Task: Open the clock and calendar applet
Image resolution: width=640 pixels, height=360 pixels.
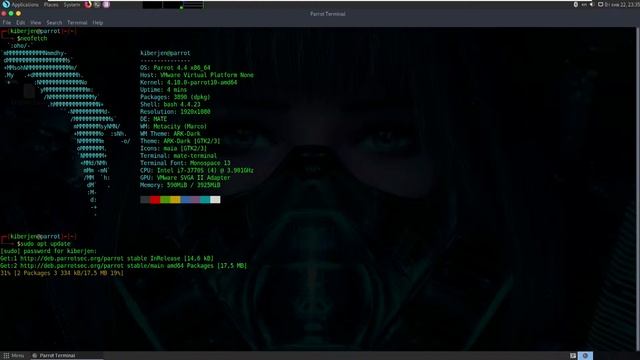Action: tap(622, 4)
